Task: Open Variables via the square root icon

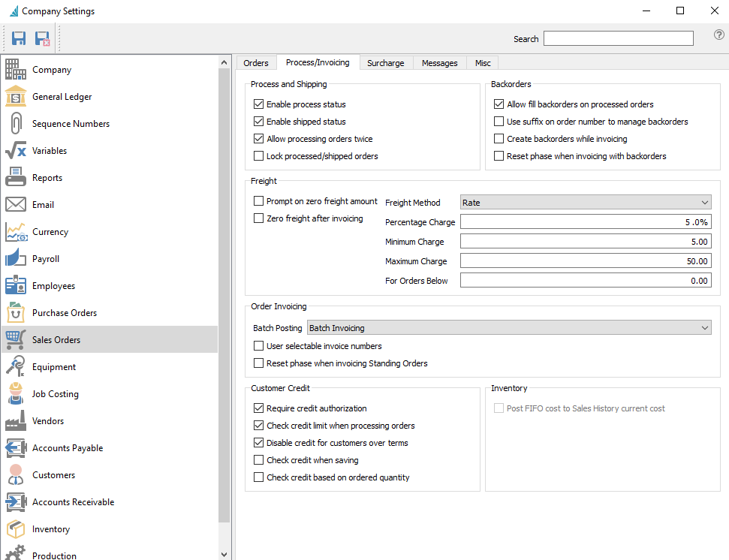Action: tap(15, 150)
